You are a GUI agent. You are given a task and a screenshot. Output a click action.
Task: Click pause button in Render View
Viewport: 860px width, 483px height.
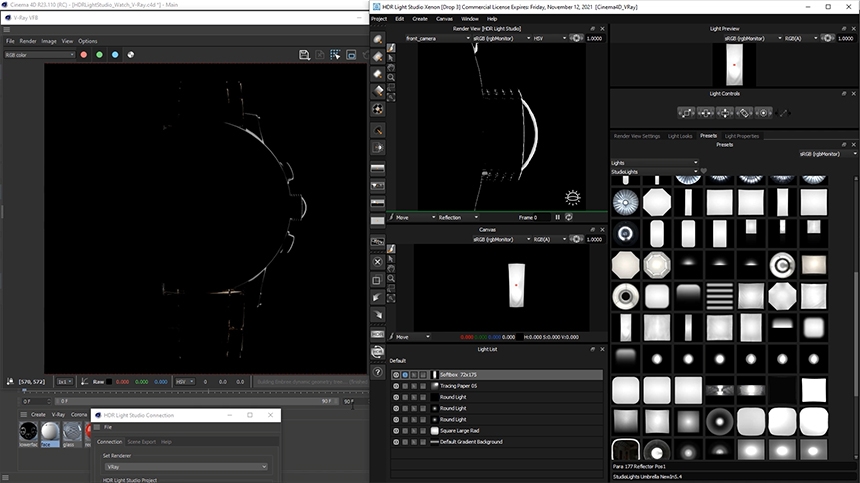click(557, 217)
